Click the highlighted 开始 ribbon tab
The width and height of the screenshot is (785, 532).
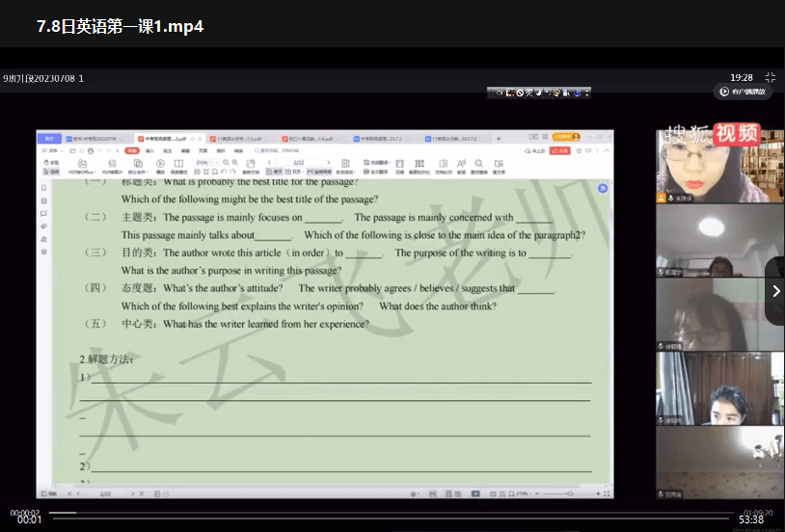point(132,150)
